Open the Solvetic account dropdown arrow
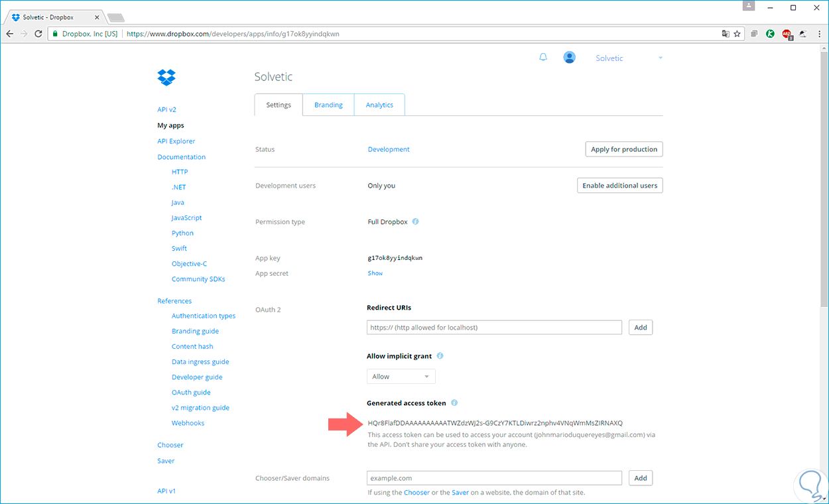Screen dimensions: 829x504 coord(661,58)
